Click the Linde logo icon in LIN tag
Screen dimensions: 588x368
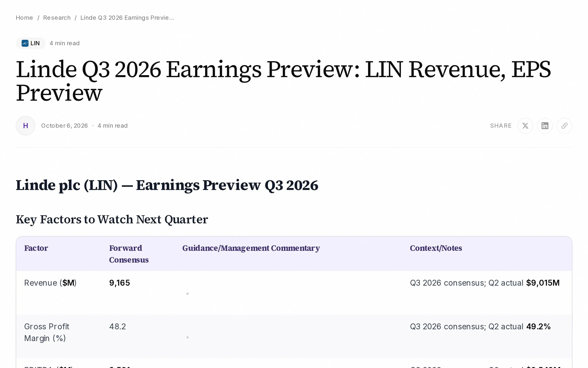[x=25, y=43]
